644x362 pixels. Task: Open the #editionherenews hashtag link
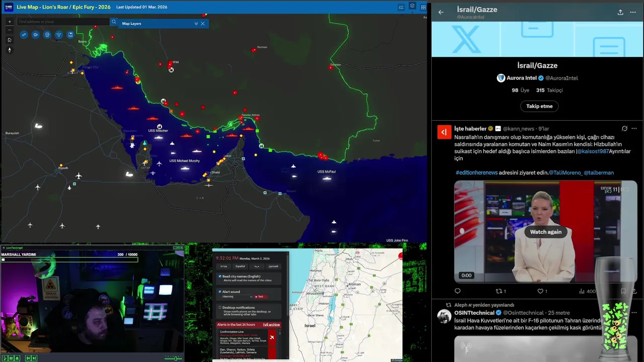[x=476, y=172]
